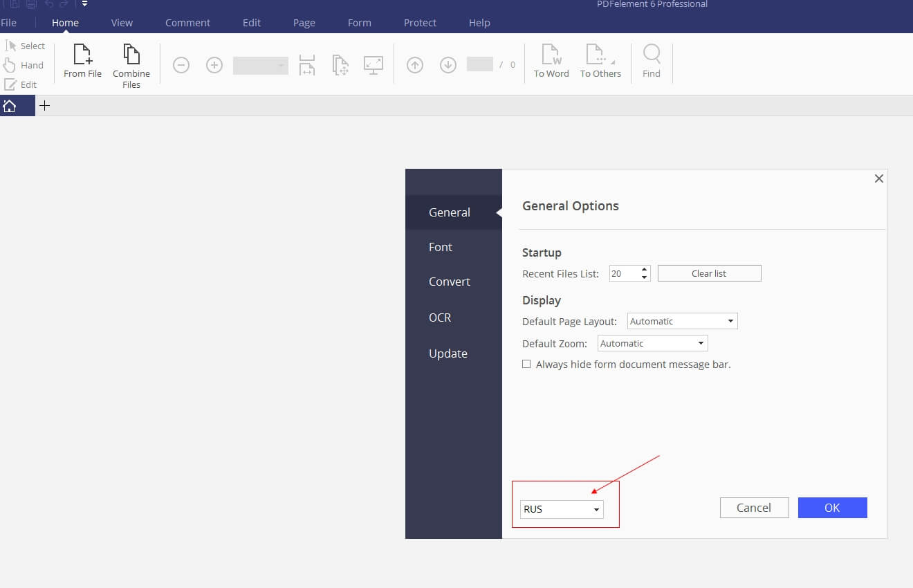Click the Combine Files icon
This screenshot has width=913, height=588.
[131, 55]
